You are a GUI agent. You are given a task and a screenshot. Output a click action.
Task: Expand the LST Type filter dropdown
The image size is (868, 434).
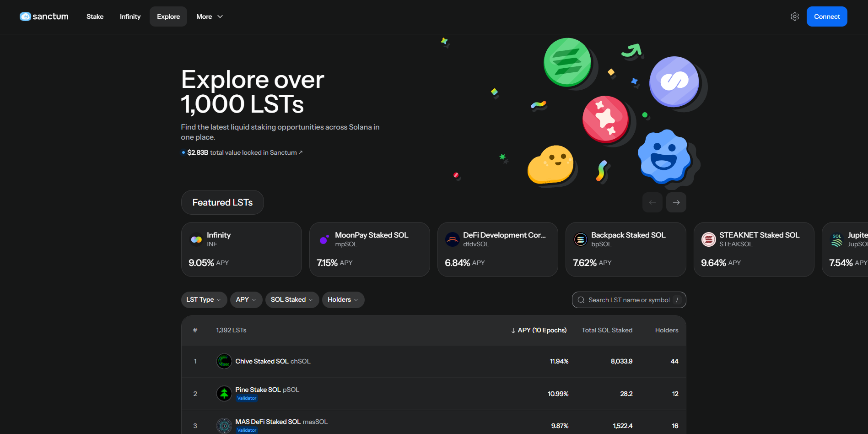[x=204, y=300]
